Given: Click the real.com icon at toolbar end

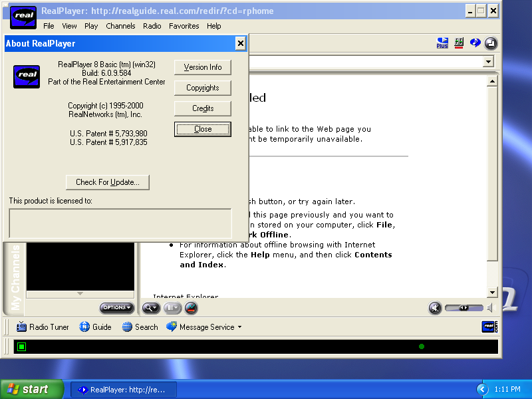Looking at the screenshot, I should coord(489,327).
